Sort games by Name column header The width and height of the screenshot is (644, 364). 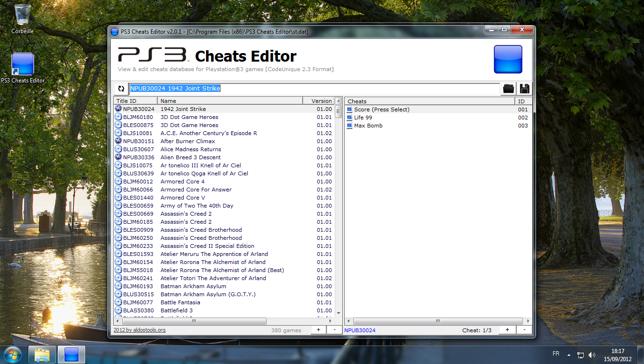coord(230,101)
